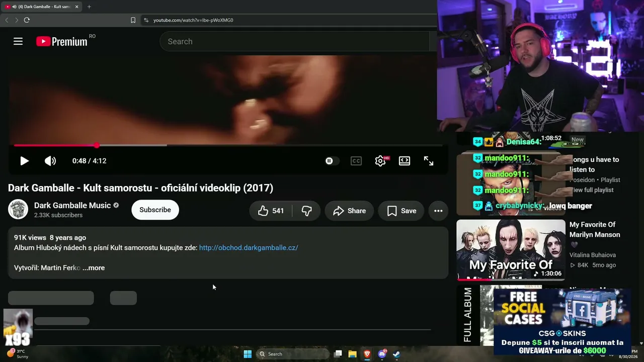
Task: Play the Dark Gamballe video
Action: coord(24,161)
